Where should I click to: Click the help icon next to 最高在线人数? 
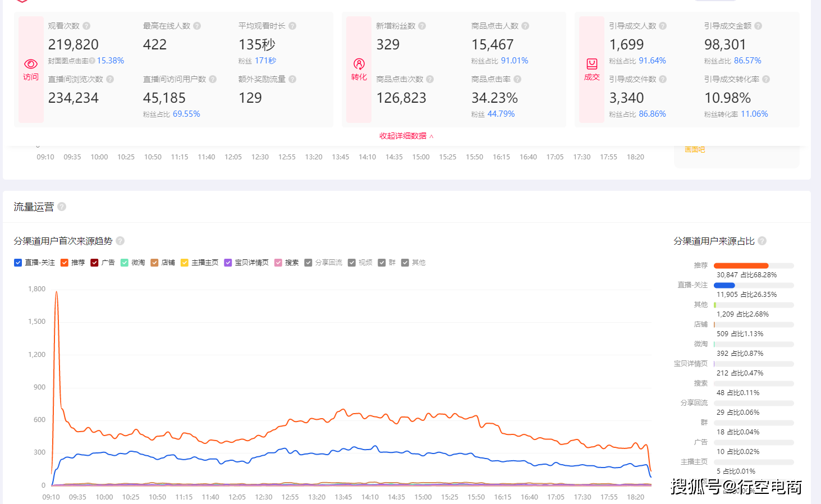click(x=197, y=26)
